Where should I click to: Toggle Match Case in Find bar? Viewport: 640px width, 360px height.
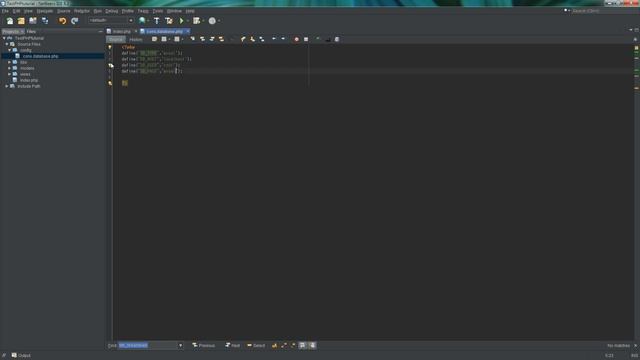pos(274,345)
